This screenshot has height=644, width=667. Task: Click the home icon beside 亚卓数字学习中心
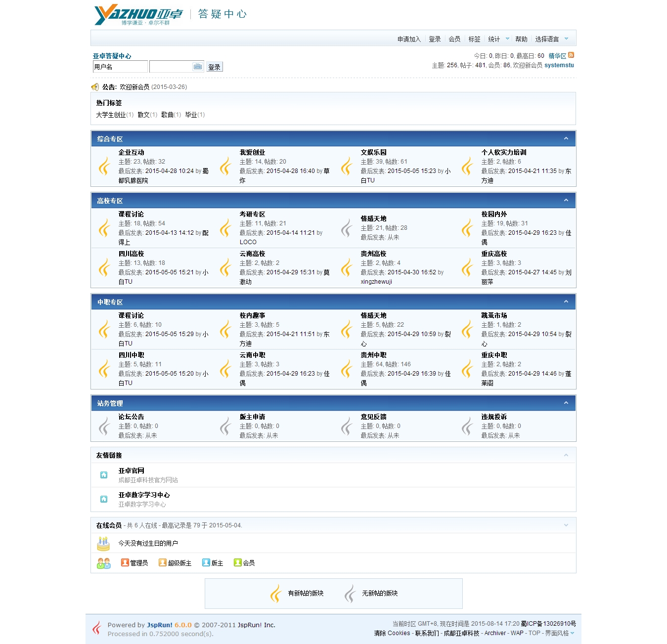click(x=104, y=499)
